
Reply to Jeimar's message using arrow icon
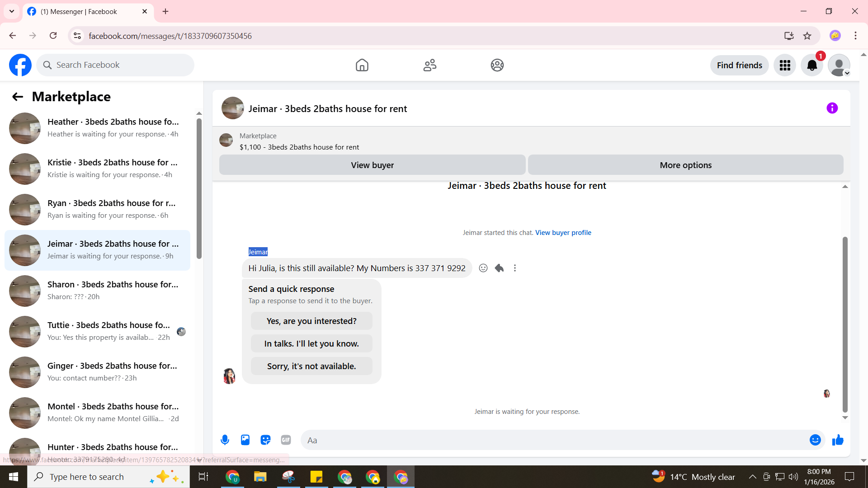(499, 268)
